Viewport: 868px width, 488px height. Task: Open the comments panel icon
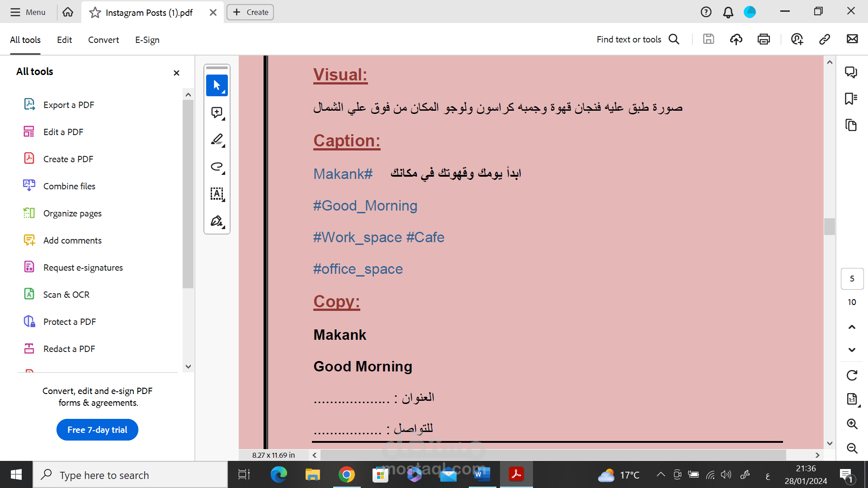(851, 72)
